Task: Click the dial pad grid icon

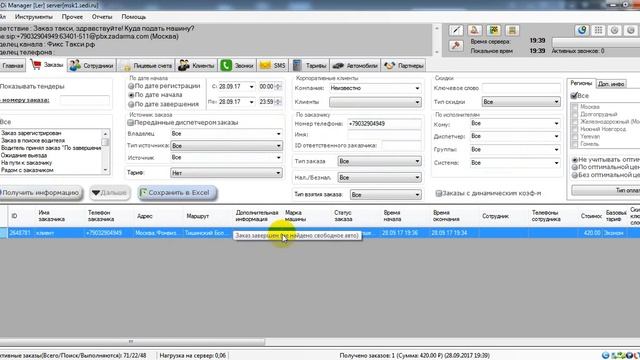Action: [x=598, y=30]
